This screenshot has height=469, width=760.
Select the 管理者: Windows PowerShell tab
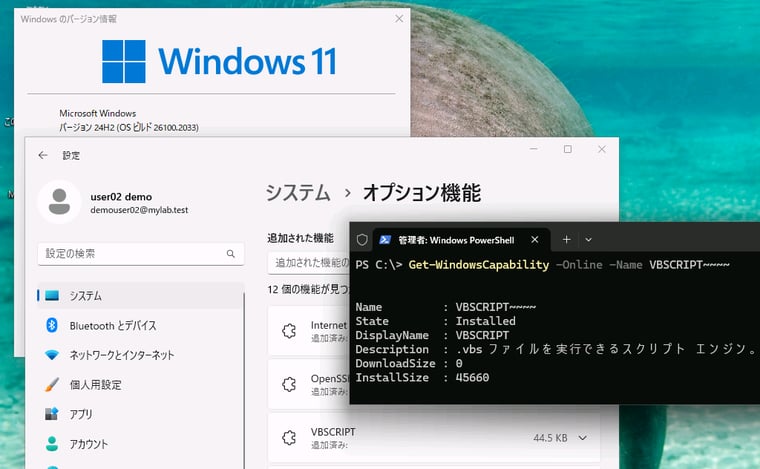461,240
